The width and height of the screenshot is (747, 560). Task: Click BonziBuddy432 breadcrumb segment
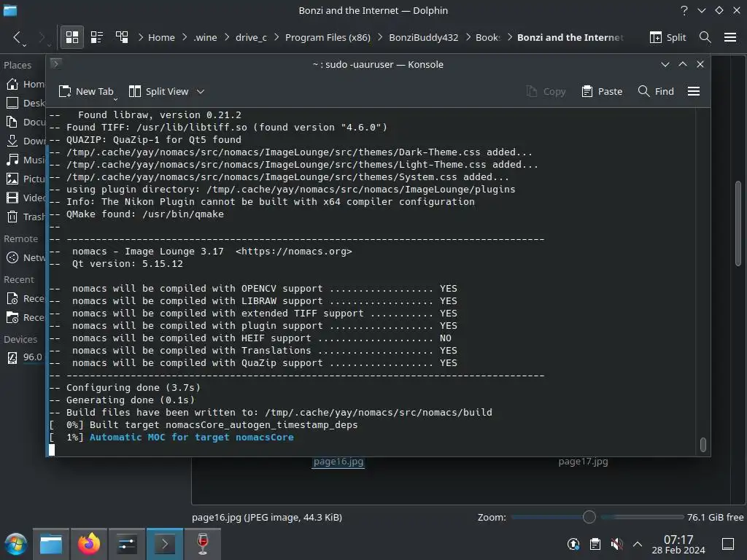pos(423,37)
